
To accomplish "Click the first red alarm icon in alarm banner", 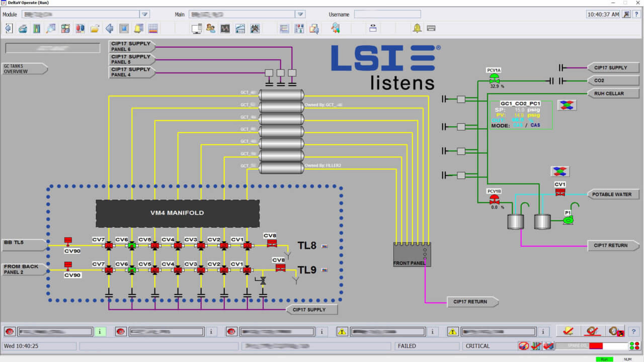I will [x=10, y=331].
